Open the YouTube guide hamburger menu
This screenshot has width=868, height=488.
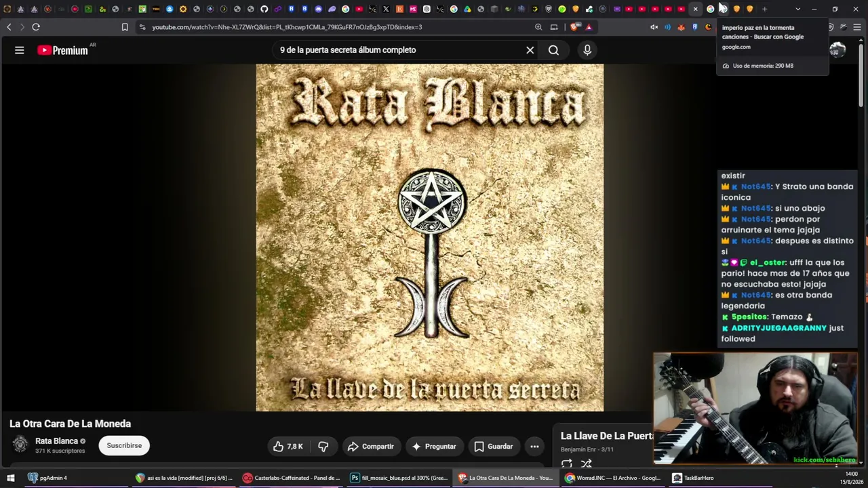click(x=20, y=50)
